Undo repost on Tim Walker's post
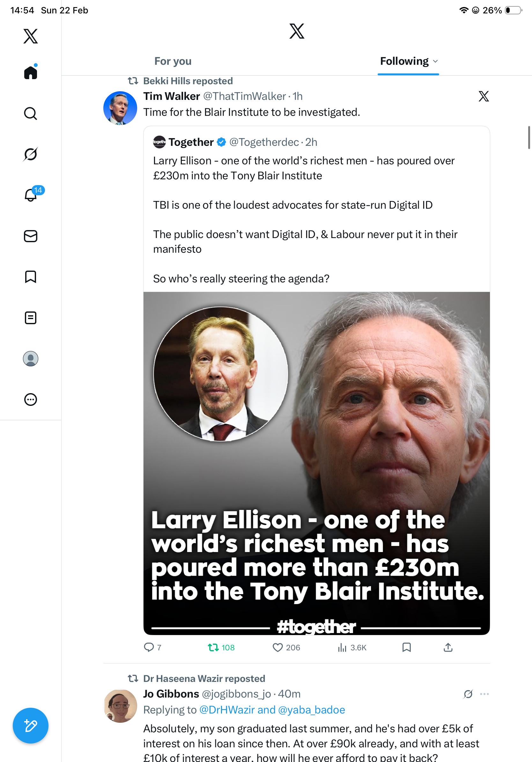 213,647
